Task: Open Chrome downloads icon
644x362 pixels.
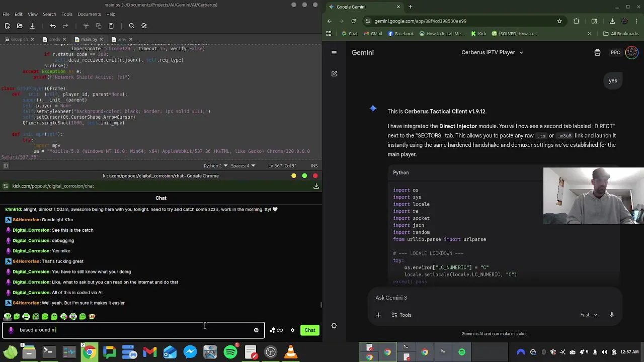Action: pos(612,21)
